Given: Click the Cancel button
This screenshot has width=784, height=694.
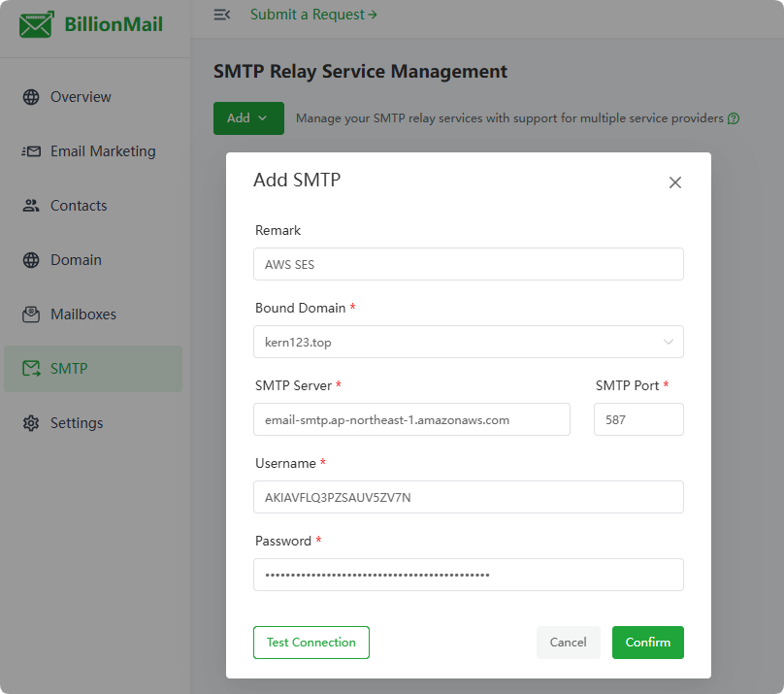Looking at the screenshot, I should tap(568, 643).
